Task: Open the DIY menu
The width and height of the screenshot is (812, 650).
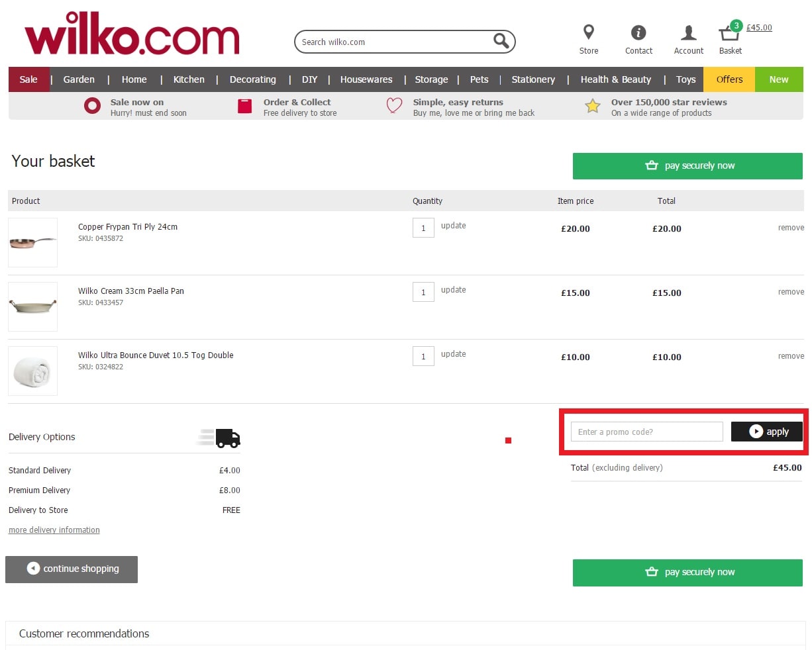Action: [x=310, y=79]
